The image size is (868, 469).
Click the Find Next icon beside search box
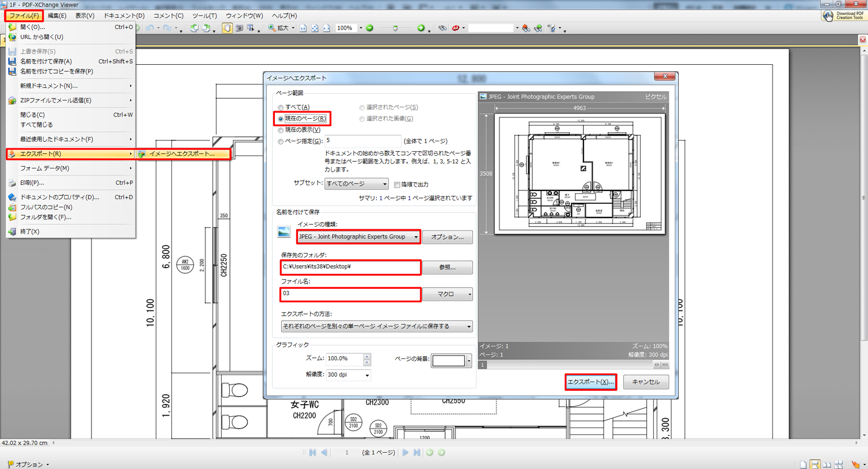[x=538, y=28]
